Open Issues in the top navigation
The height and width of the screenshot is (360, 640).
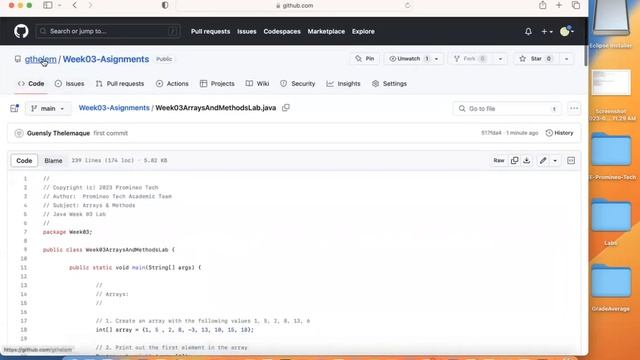click(x=247, y=31)
